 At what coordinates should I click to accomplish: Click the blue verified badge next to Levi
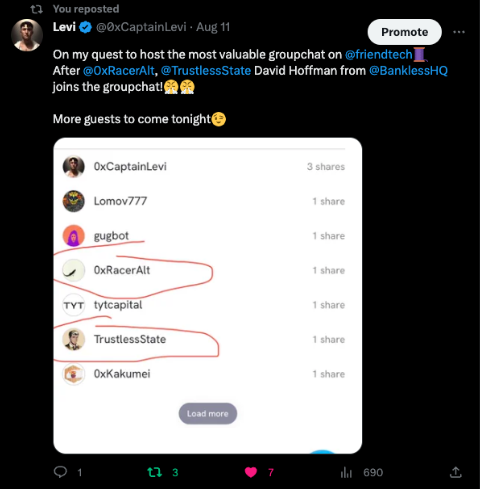86,27
